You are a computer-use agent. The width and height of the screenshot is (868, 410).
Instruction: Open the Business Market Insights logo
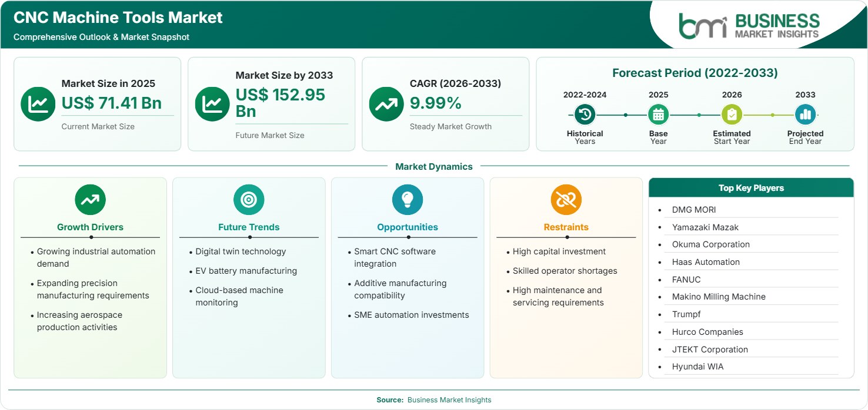(749, 26)
